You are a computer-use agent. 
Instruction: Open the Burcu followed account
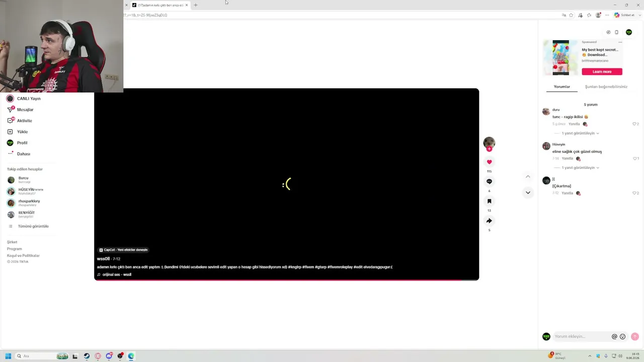(x=19, y=180)
